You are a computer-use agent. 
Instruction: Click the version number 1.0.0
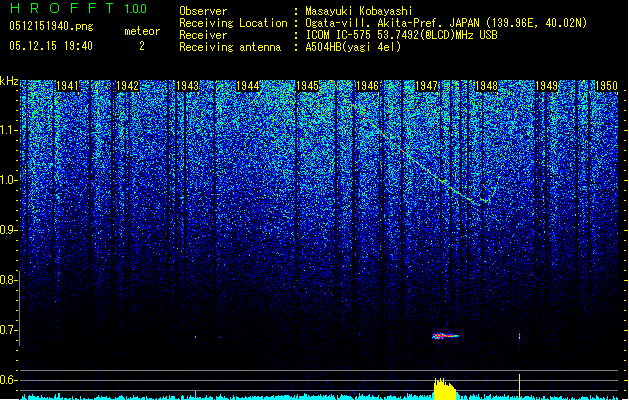136,8
